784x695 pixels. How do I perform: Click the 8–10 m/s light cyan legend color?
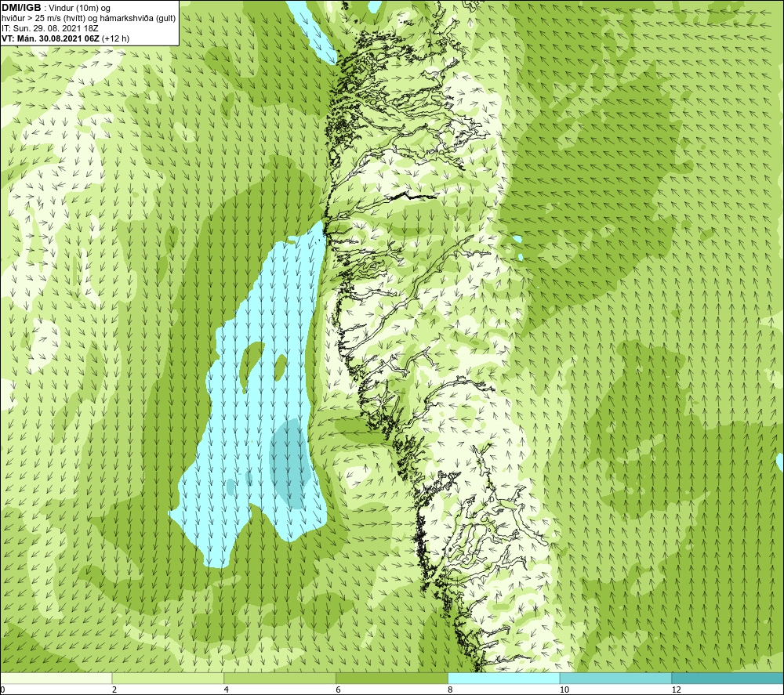click(x=504, y=678)
